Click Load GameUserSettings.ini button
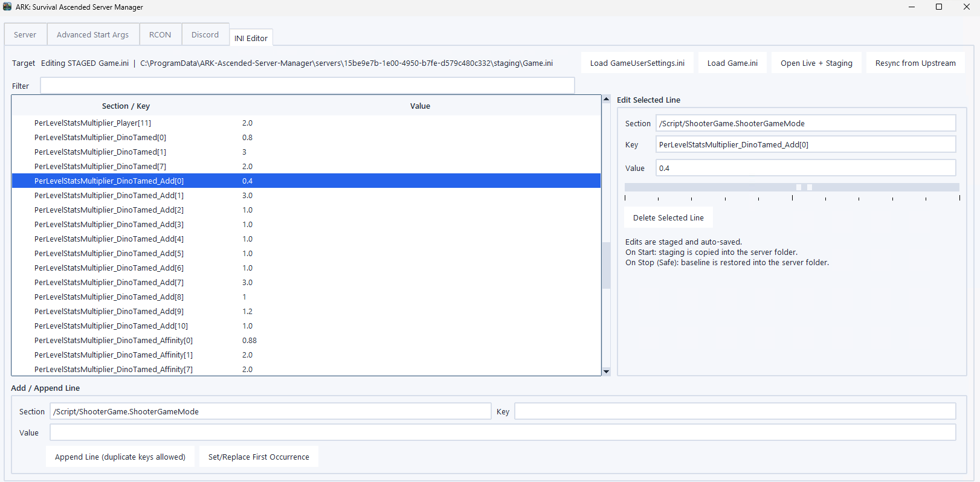This screenshot has height=482, width=980. coord(637,63)
